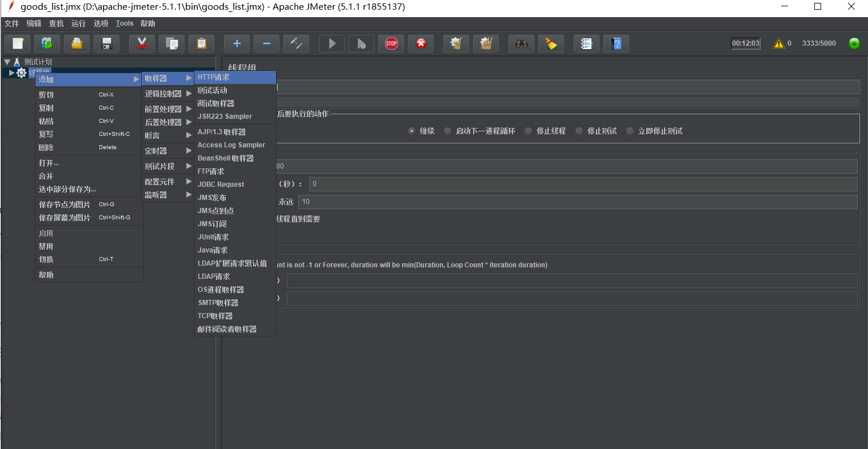Click the minus Collapse All toolbar icon

pos(266,43)
